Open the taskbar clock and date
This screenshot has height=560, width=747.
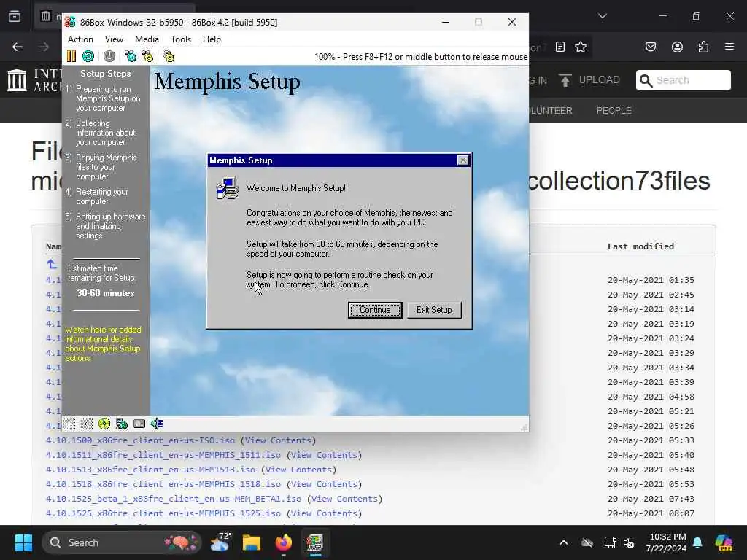point(666,542)
